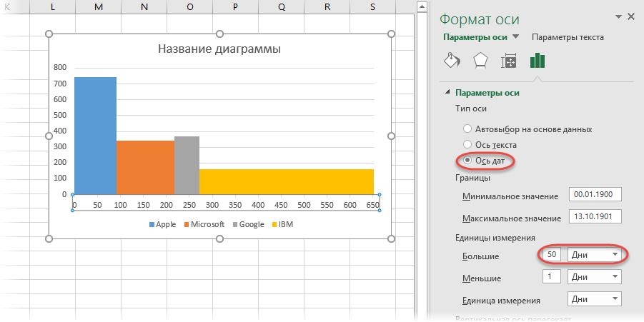Open the pane options arrow beside close

tap(618, 17)
